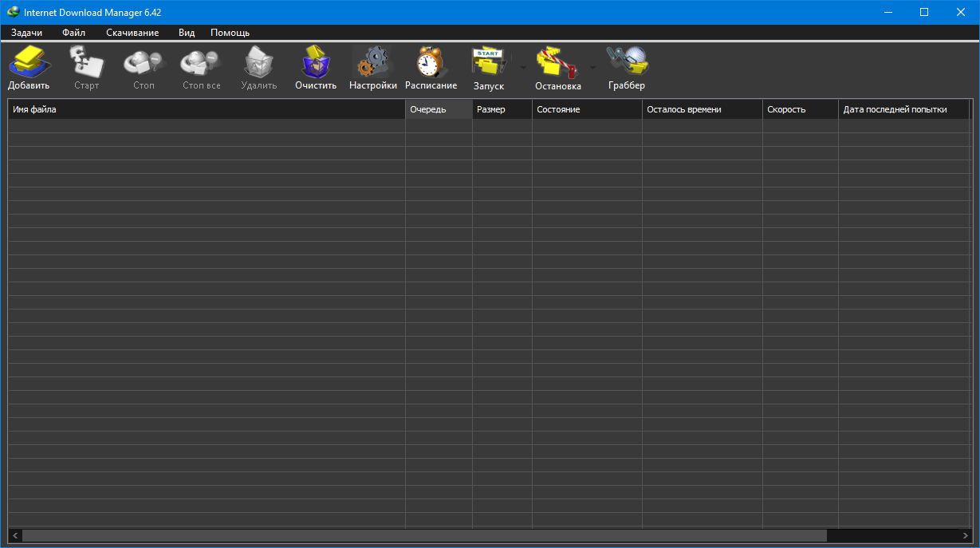
Task: Click the Очередь column header
Action: tap(438, 109)
